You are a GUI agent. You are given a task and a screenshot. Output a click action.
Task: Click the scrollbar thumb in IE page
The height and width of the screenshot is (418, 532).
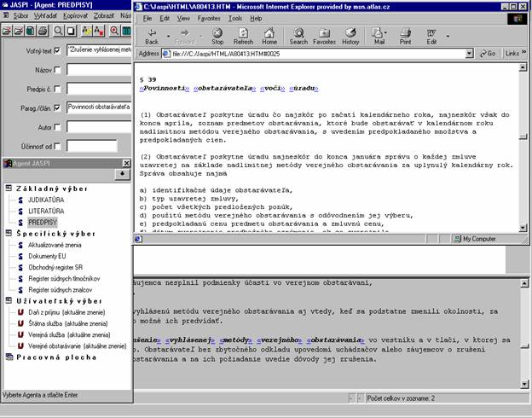(x=523, y=136)
